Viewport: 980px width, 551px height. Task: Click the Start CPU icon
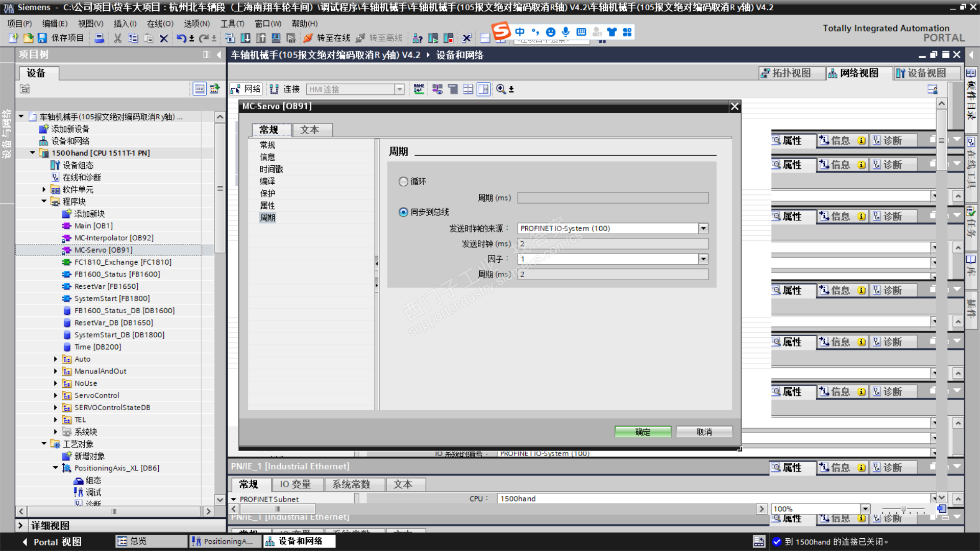pyautogui.click(x=433, y=38)
